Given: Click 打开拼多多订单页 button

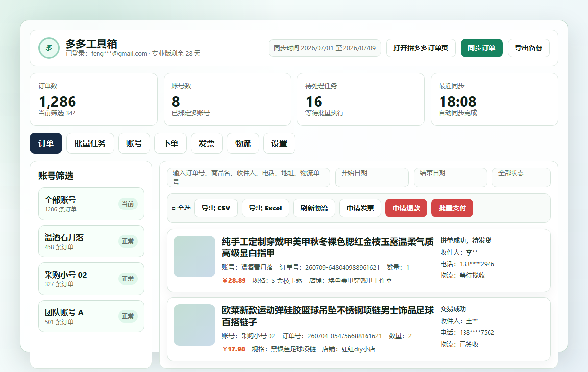Looking at the screenshot, I should [421, 48].
